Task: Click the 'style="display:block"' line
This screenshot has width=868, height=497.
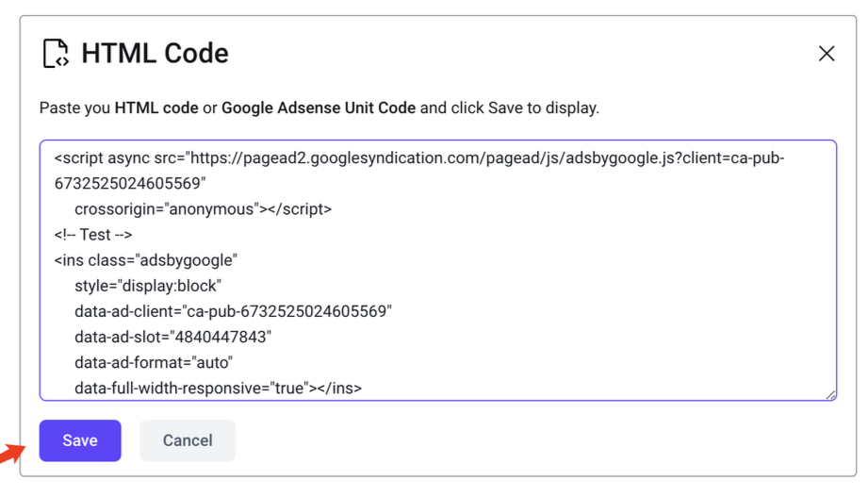Action: (x=148, y=286)
